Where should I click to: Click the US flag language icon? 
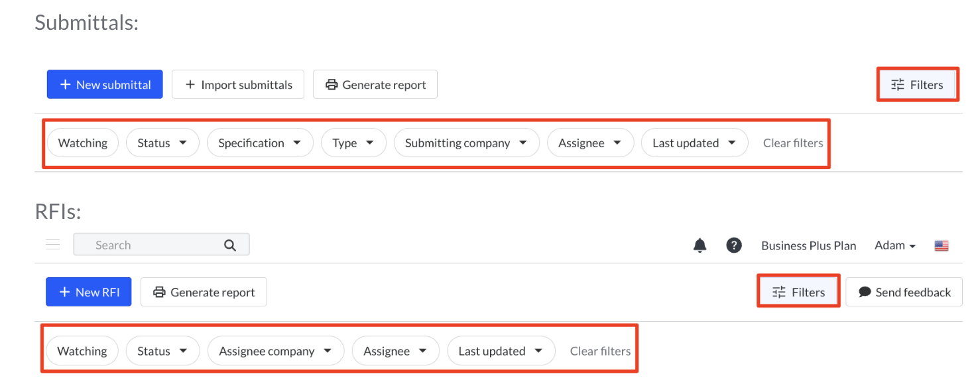coord(942,245)
